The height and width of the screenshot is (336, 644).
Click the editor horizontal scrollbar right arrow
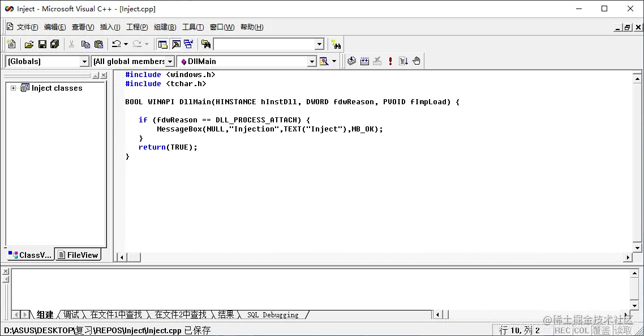(x=628, y=257)
